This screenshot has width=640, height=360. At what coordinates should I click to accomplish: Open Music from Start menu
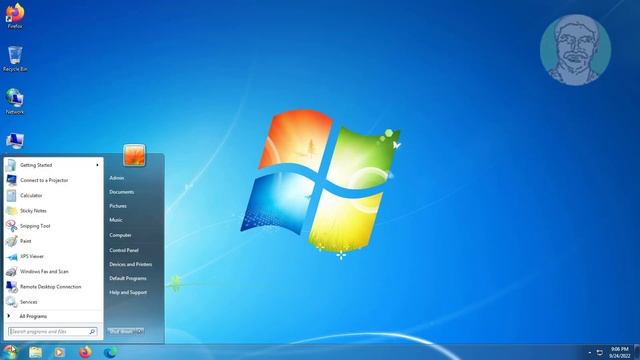pos(116,220)
